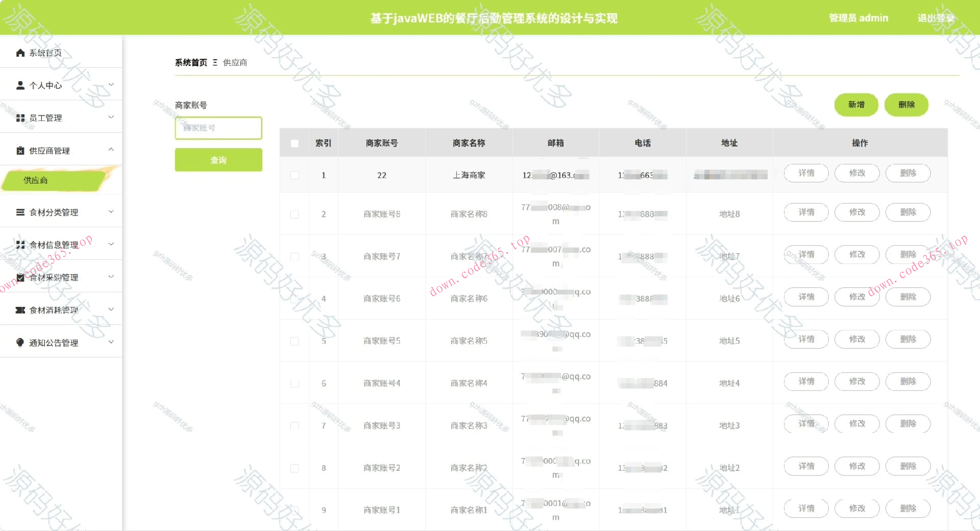980x531 pixels.
Task: Open 详情 for 上海商家 row
Action: click(806, 173)
